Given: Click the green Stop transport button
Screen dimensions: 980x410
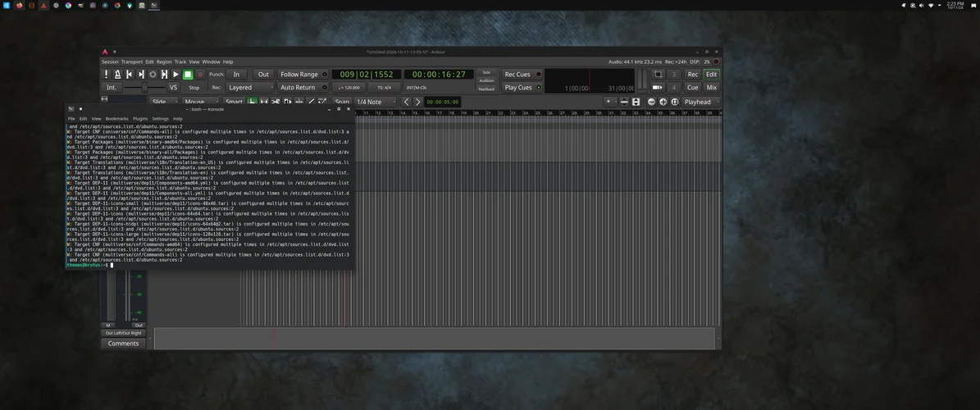Looking at the screenshot, I should tap(188, 75).
